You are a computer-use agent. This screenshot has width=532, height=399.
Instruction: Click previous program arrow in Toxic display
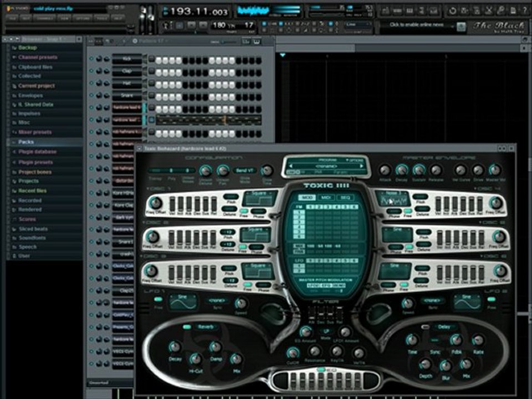291,166
